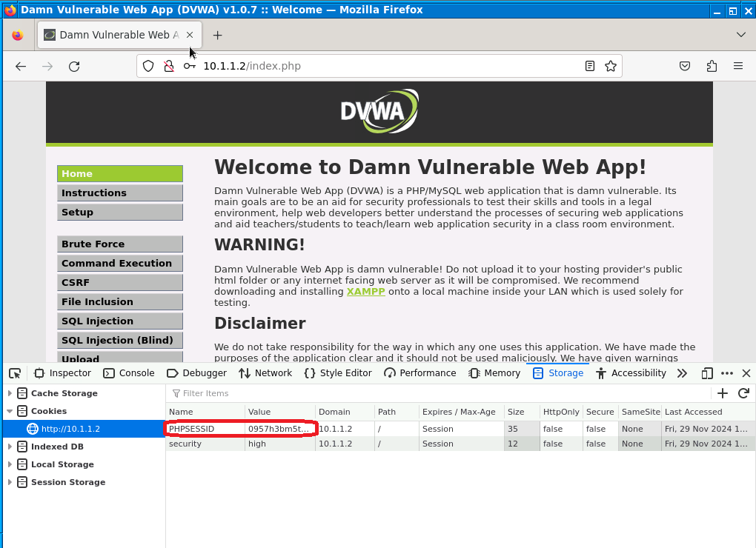Activate the element picker tool in DevTools
Image resolution: width=756 pixels, height=548 pixels.
(15, 373)
